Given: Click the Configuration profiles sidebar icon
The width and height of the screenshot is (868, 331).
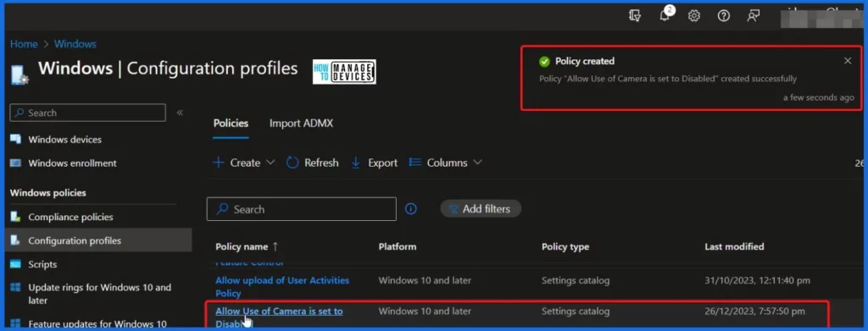Looking at the screenshot, I should point(15,240).
